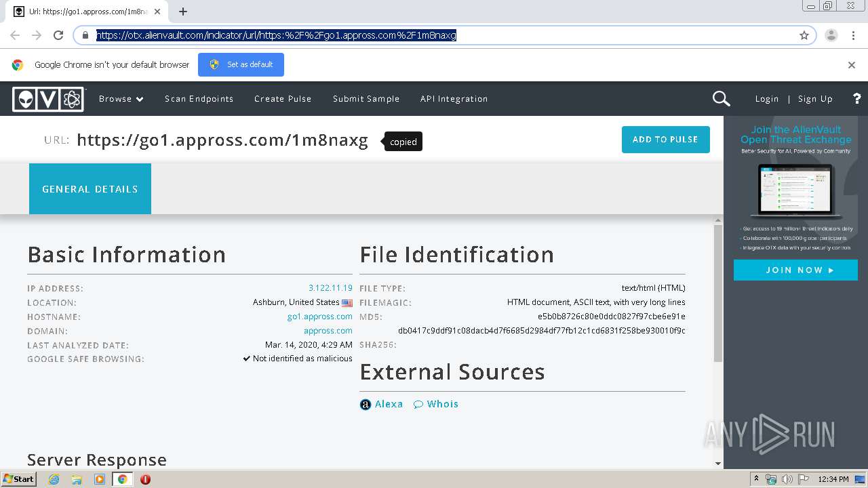Click the Chrome taskbar icon
868x488 pixels.
[x=123, y=479]
